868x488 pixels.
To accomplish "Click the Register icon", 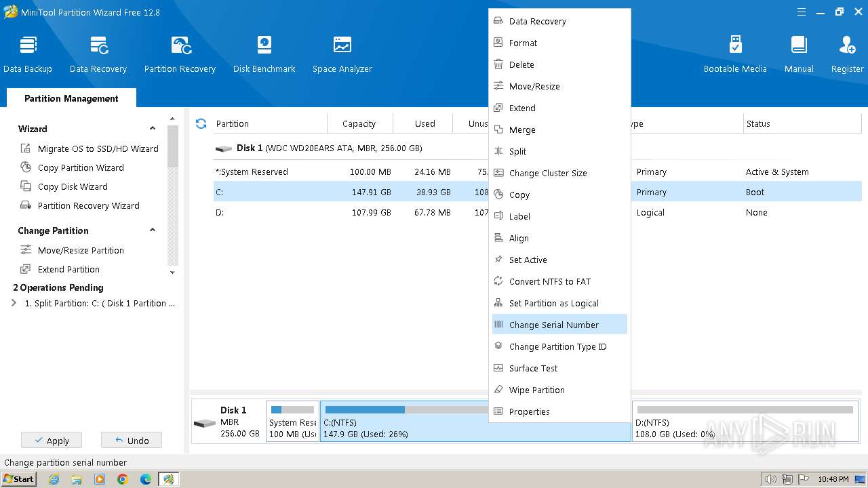I will coord(847,54).
